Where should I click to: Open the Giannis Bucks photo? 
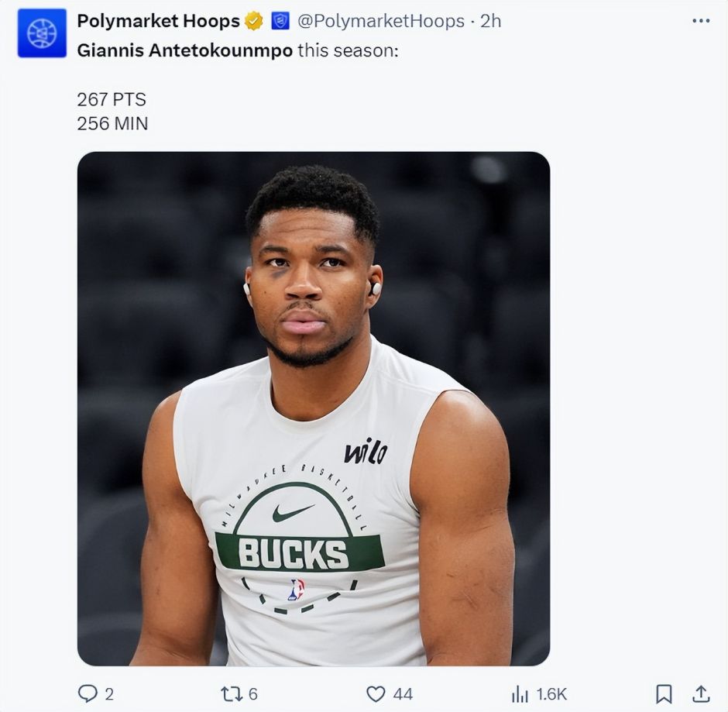[314, 408]
